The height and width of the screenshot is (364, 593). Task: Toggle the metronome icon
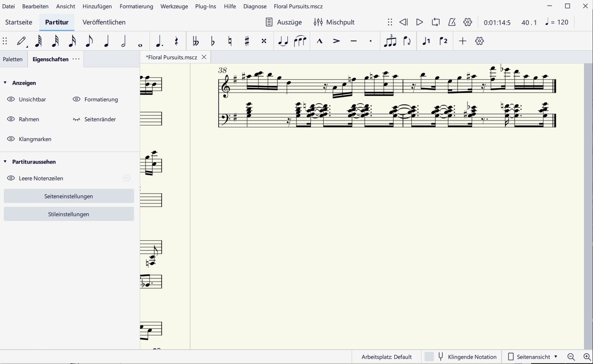pyautogui.click(x=452, y=22)
